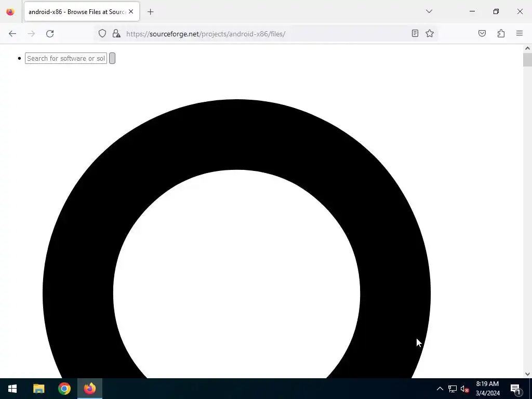
Task: Reload the current SourceForge page
Action: 50,34
